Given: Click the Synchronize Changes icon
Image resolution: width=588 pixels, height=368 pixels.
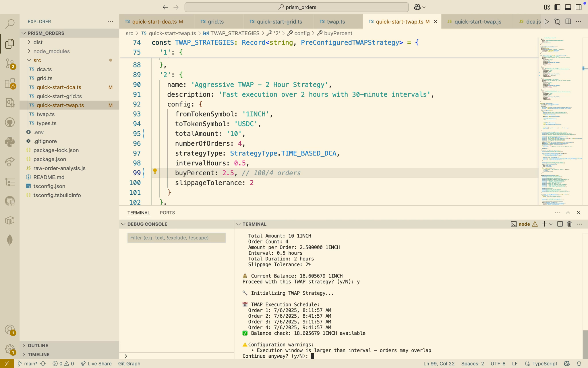Looking at the screenshot, I should (43, 364).
